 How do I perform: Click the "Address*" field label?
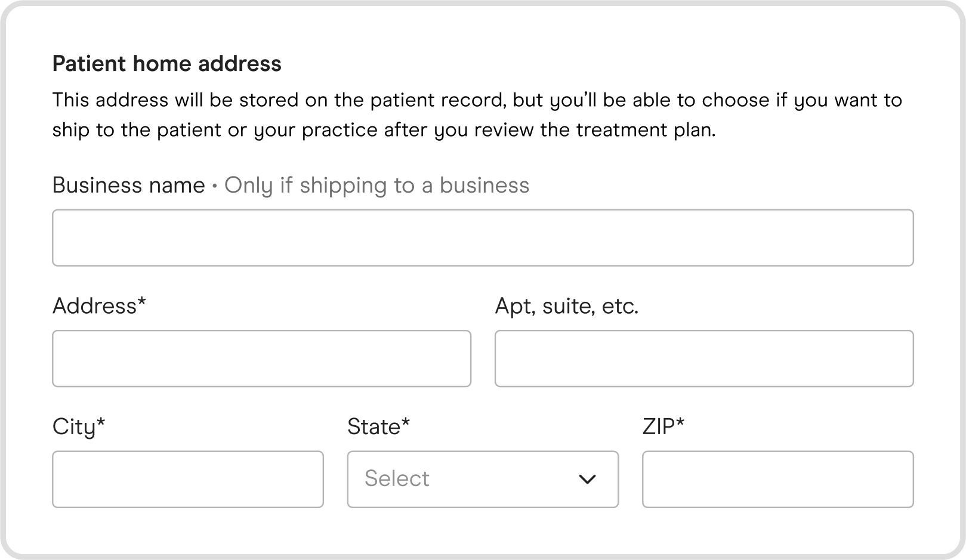(x=99, y=306)
